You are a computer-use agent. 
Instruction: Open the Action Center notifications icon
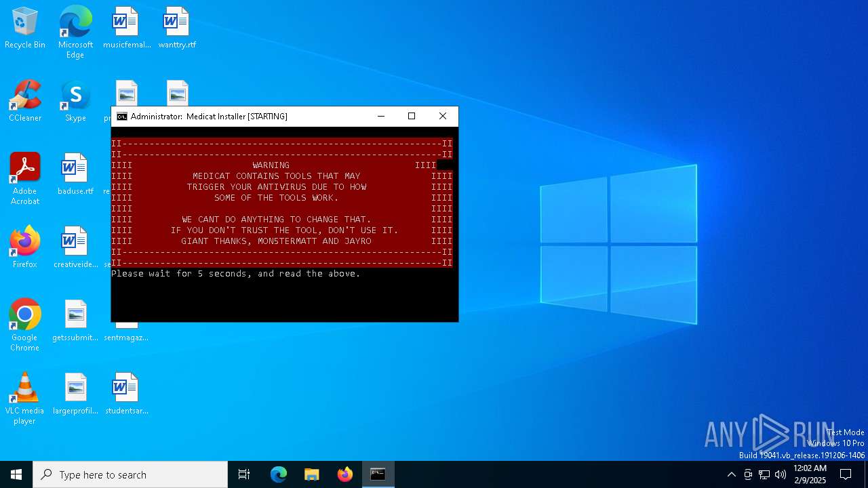(x=846, y=474)
